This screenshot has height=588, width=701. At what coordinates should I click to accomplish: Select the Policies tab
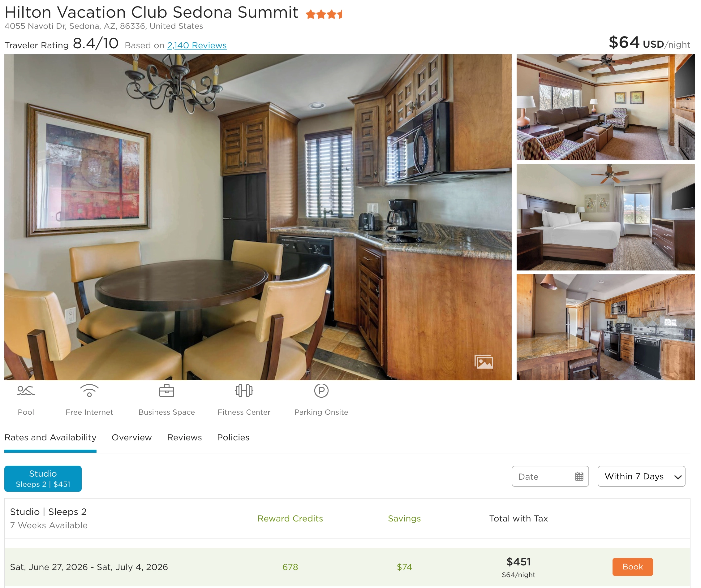233,437
